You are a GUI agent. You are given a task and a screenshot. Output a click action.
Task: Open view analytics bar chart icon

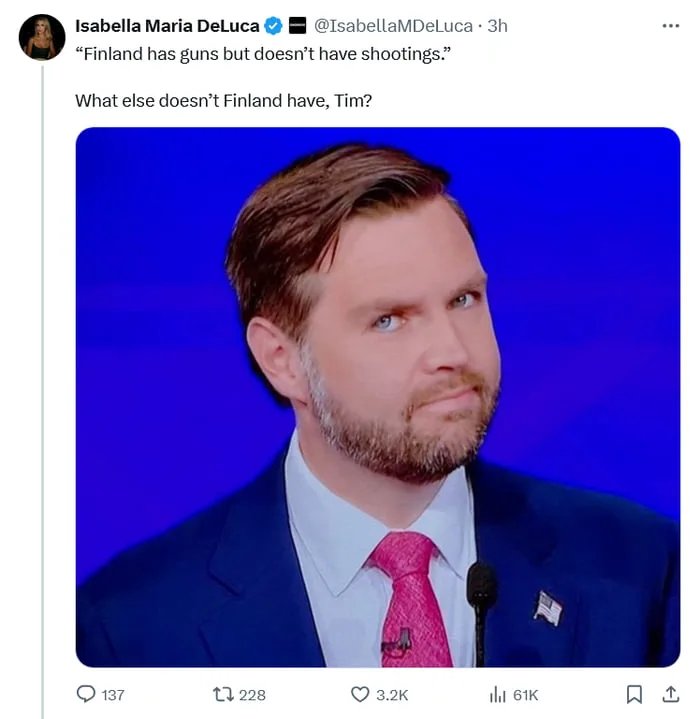pos(499,694)
